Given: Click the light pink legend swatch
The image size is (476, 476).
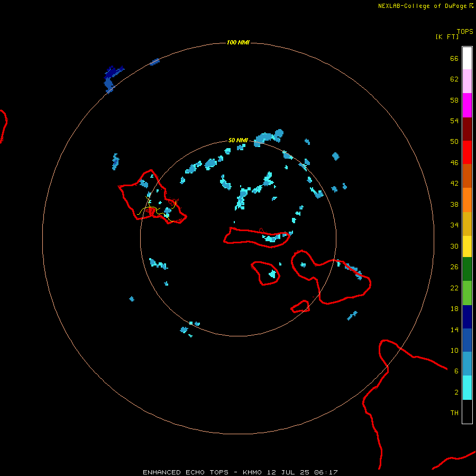Looking at the screenshot, I should [467, 81].
